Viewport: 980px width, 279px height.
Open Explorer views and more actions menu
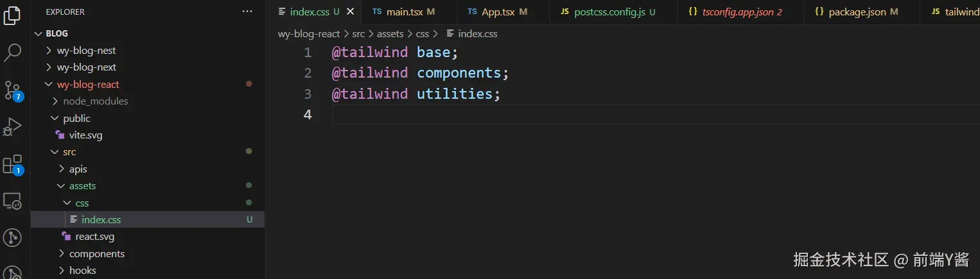247,12
